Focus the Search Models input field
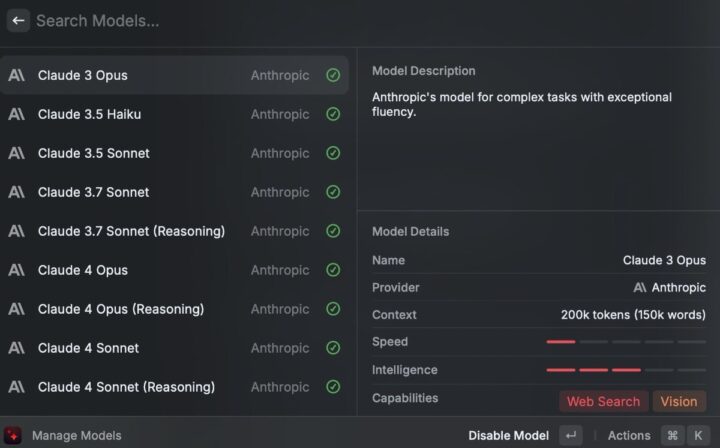The height and width of the screenshot is (448, 720). [300, 20]
